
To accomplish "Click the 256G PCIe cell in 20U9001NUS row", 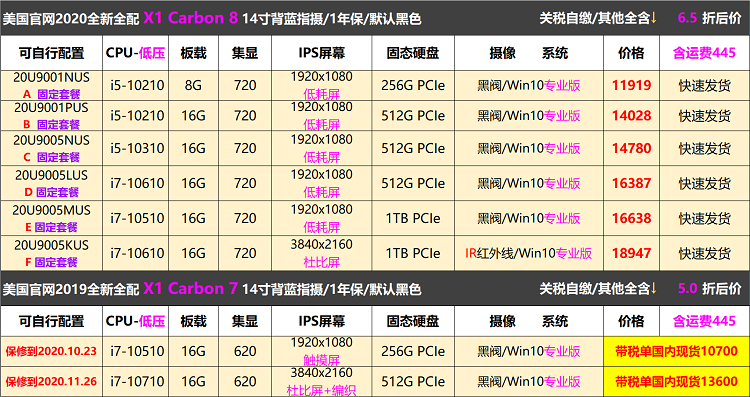I will coord(413,86).
